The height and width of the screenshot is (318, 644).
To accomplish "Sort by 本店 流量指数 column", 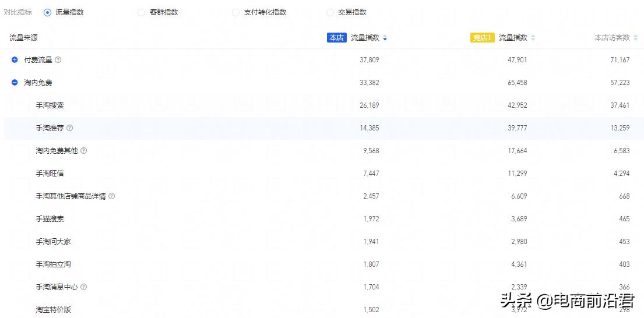I will tap(385, 38).
